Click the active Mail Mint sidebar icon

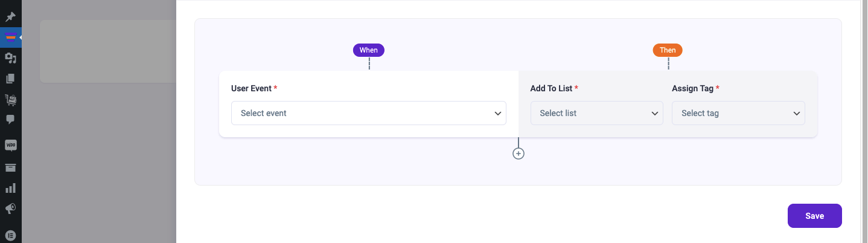[x=10, y=37]
